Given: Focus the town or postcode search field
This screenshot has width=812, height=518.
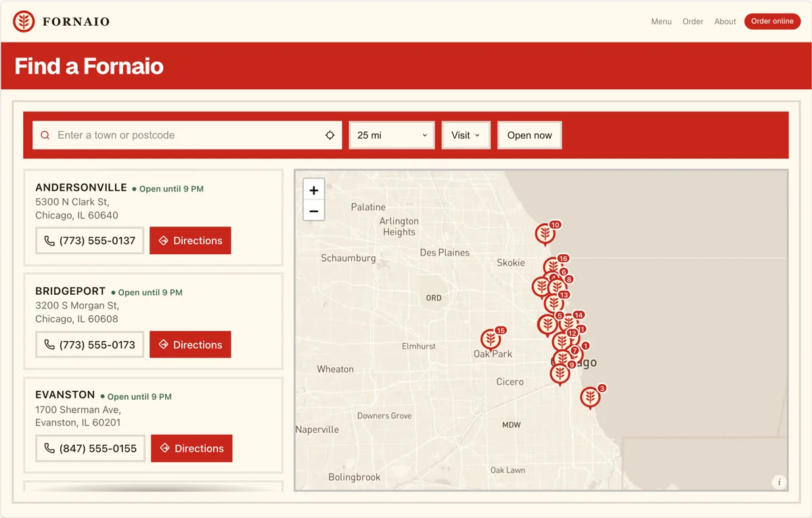Looking at the screenshot, I should pyautogui.click(x=187, y=135).
